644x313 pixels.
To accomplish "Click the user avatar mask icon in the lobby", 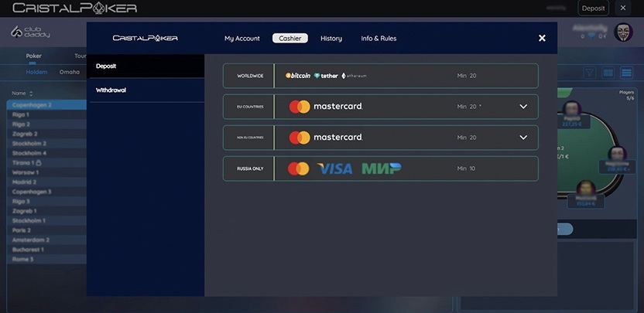I will pyautogui.click(x=623, y=32).
